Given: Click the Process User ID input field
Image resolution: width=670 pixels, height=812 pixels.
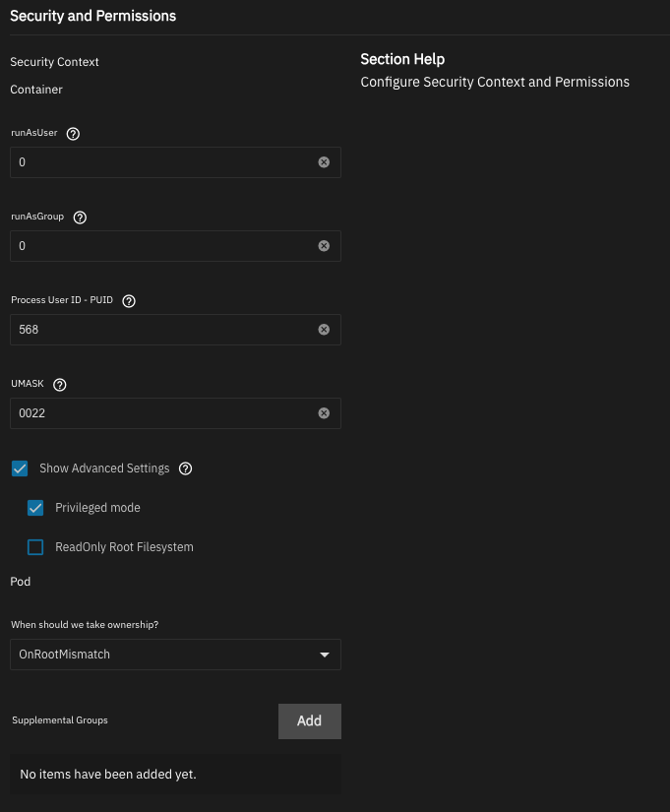Looking at the screenshot, I should click(x=162, y=330).
